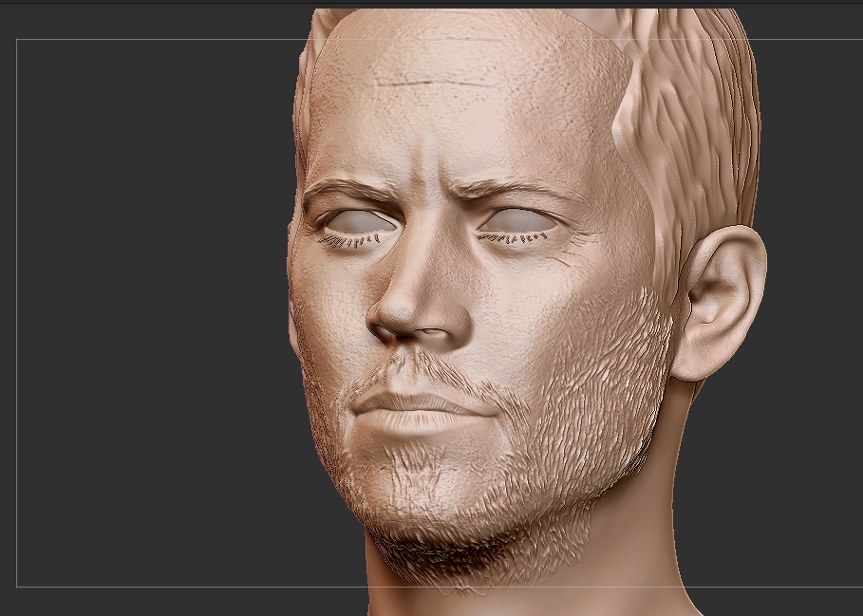The height and width of the screenshot is (616, 863).
Task: Click the blank eyeball under the raised eyebrow
Action: 517,221
